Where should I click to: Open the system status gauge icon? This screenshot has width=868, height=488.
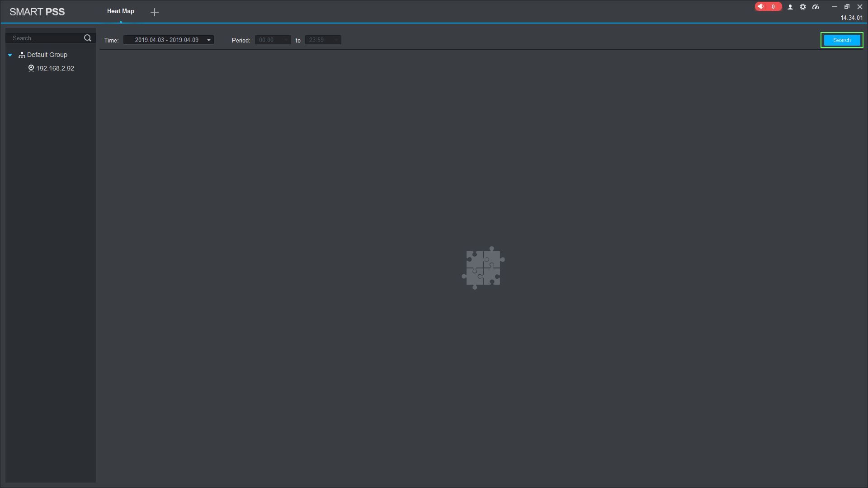(x=816, y=7)
